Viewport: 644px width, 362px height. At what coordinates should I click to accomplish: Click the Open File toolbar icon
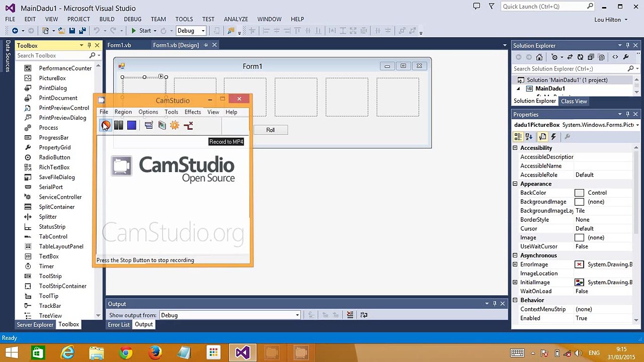pos(61,31)
